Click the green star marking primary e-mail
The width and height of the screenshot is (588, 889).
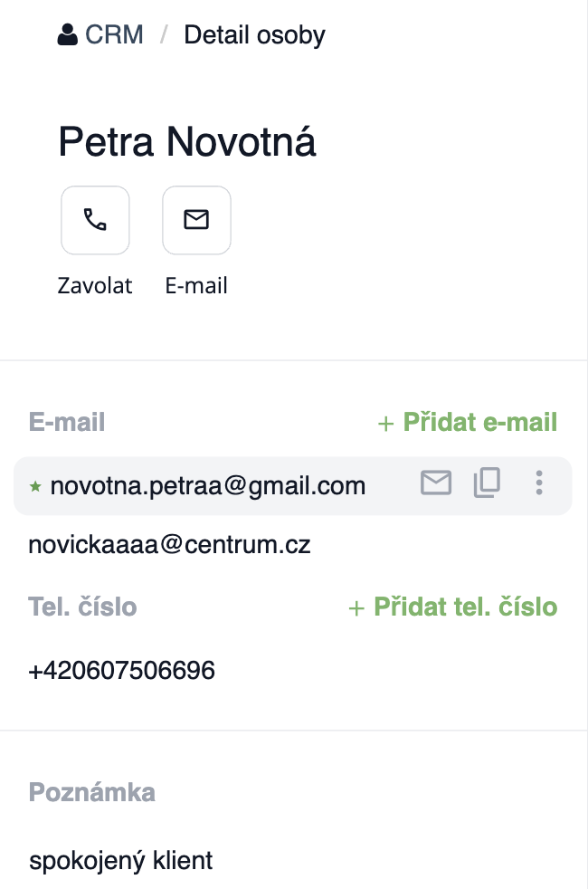pyautogui.click(x=36, y=486)
